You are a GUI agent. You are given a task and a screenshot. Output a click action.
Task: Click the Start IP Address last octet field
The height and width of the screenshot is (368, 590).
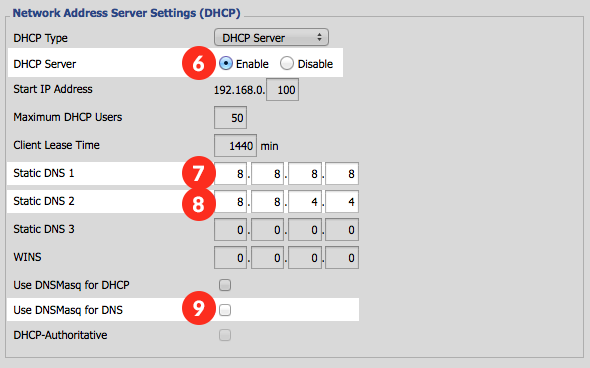tap(283, 90)
